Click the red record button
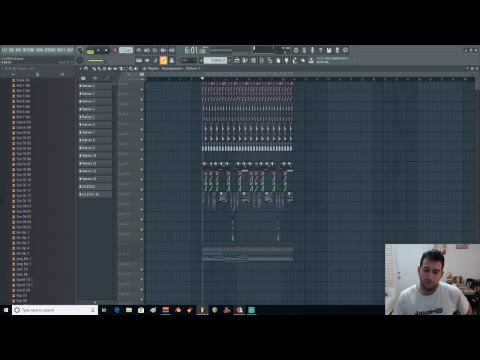The height and width of the screenshot is (360, 480). pyautogui.click(x=115, y=50)
